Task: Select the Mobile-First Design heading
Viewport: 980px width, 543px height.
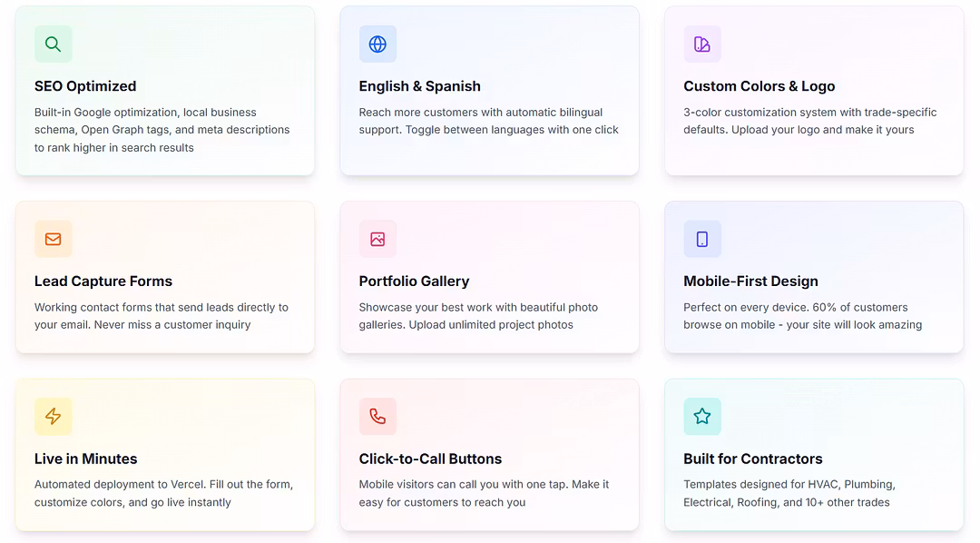Action: pyautogui.click(x=750, y=281)
